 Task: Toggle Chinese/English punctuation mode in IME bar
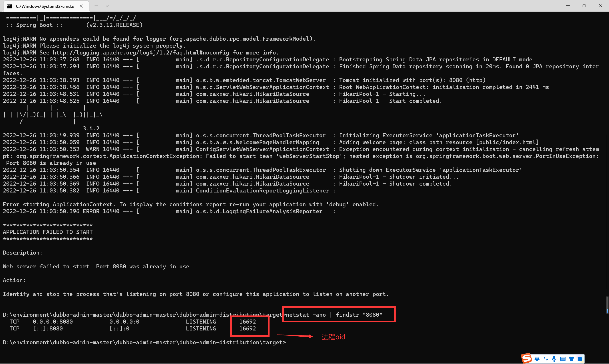(546, 359)
